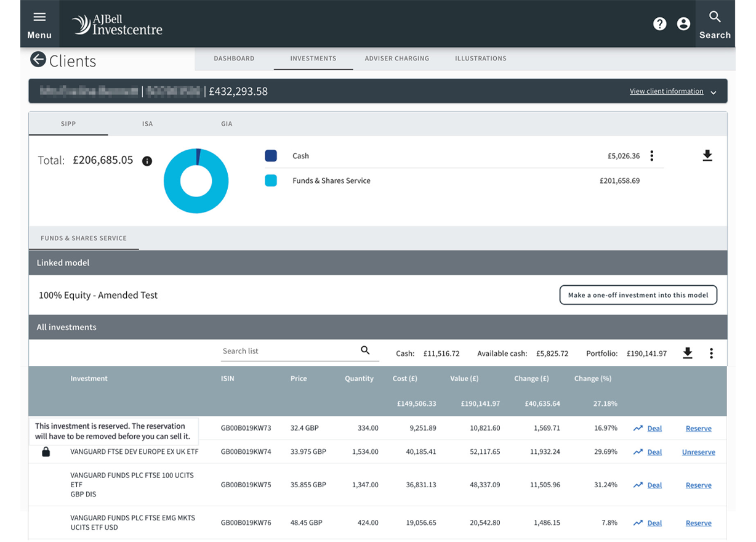Click the AJ Bell Investcentre logo
The image size is (756, 542).
116,23
